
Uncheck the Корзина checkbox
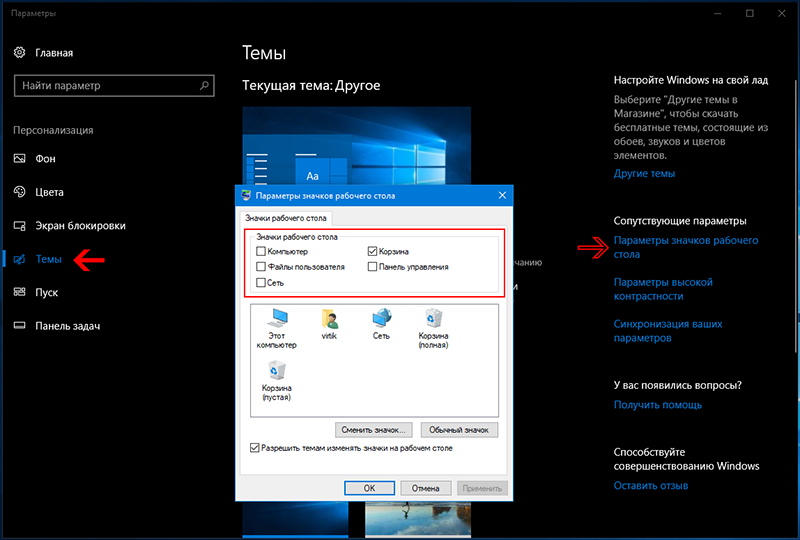[x=372, y=251]
